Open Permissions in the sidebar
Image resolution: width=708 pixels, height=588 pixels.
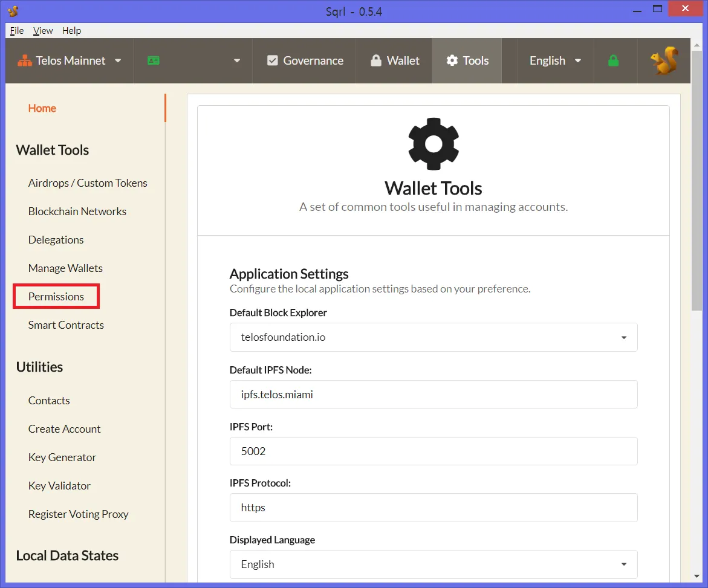click(56, 297)
